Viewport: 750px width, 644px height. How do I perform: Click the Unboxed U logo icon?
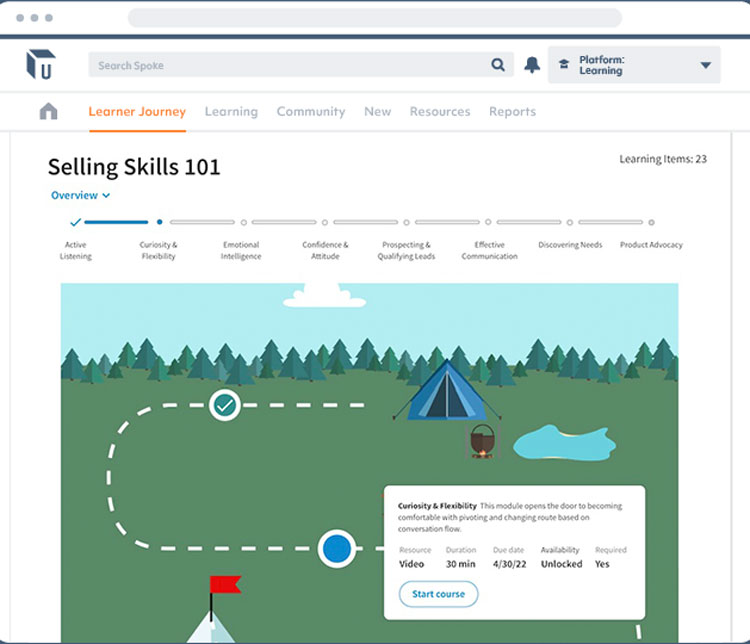coord(41,65)
